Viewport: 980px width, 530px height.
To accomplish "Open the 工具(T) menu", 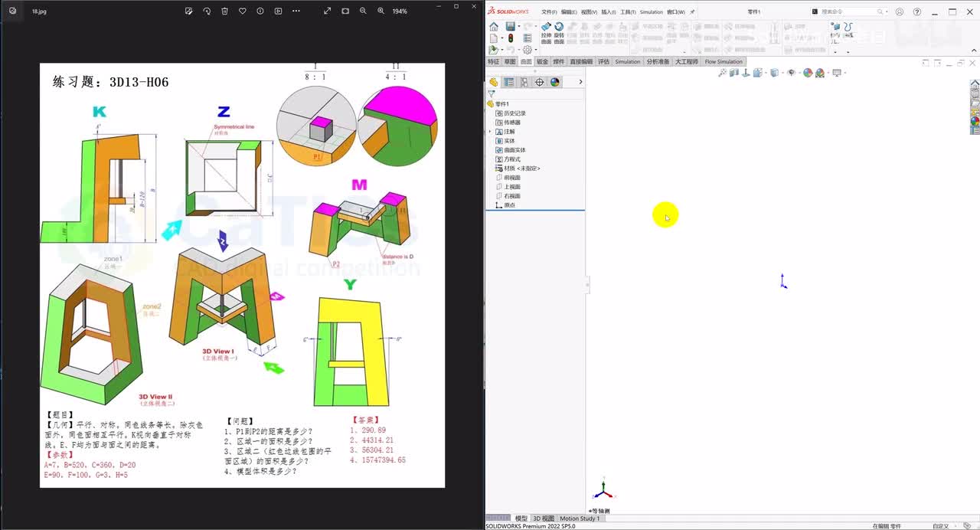I will pos(628,12).
